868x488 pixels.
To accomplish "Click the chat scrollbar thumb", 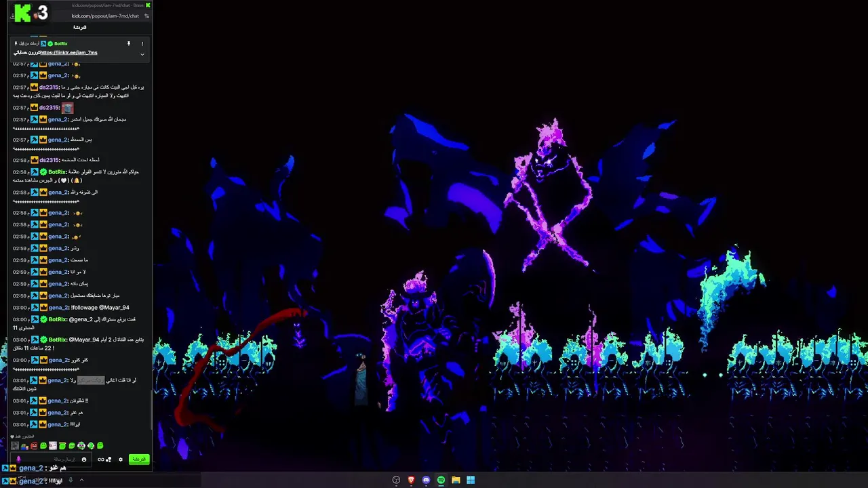I will (151, 409).
